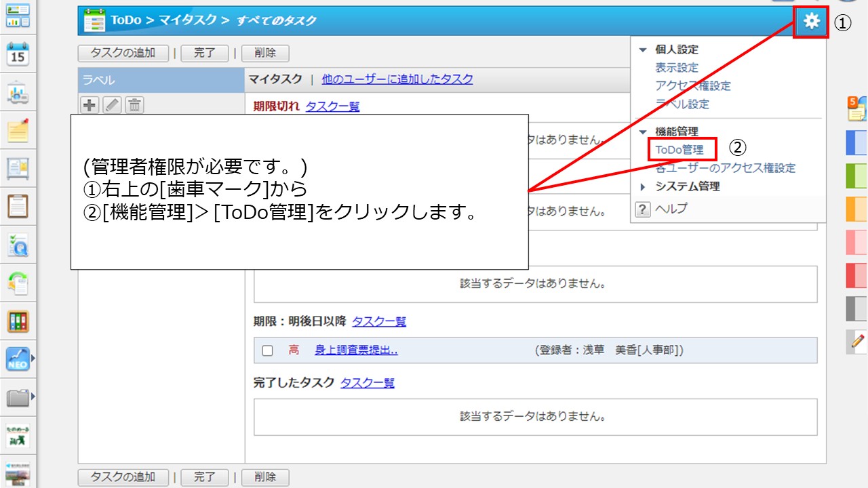
Task: Click the top タスクの追加 button
Action: point(123,53)
